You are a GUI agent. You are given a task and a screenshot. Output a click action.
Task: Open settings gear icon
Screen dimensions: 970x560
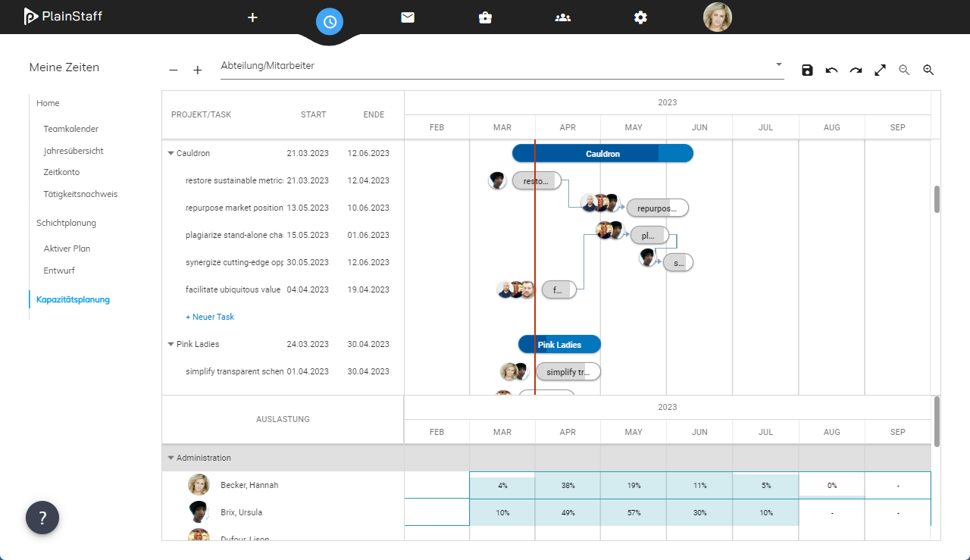[640, 17]
